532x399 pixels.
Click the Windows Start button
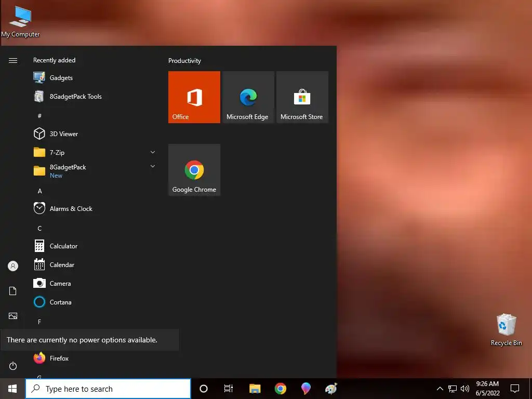pyautogui.click(x=12, y=389)
